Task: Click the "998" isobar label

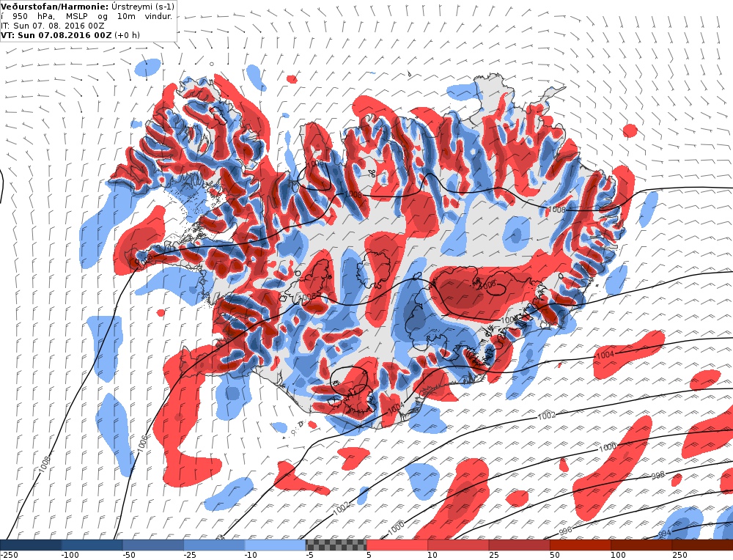Action: pyautogui.click(x=658, y=476)
